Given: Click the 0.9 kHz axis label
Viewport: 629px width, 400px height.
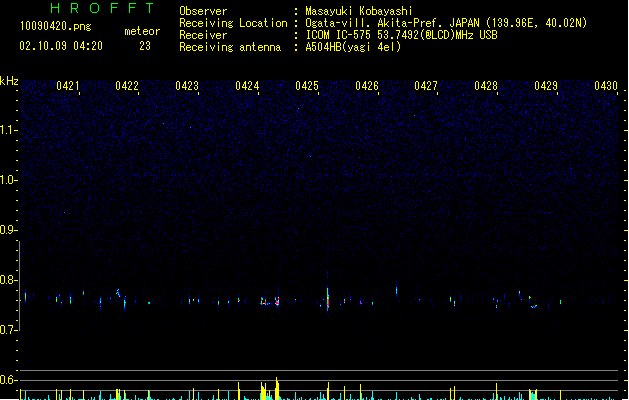Looking at the screenshot, I should click(8, 230).
